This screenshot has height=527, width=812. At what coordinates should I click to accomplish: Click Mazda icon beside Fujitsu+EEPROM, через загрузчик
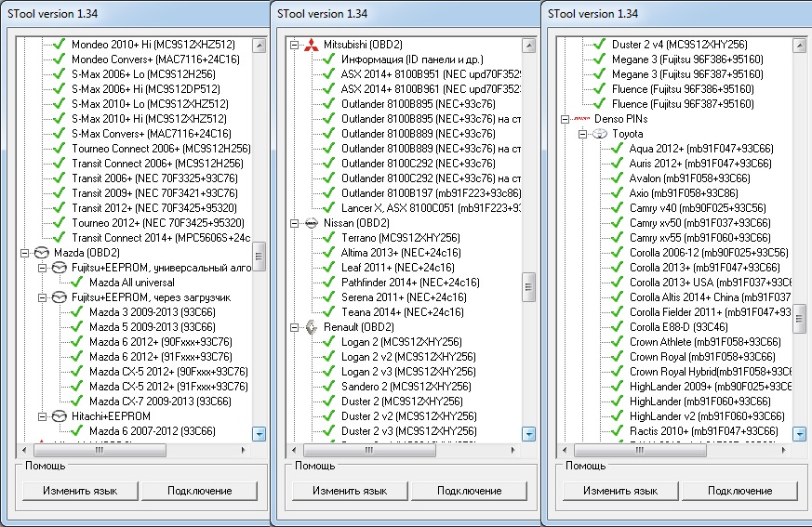(x=59, y=297)
